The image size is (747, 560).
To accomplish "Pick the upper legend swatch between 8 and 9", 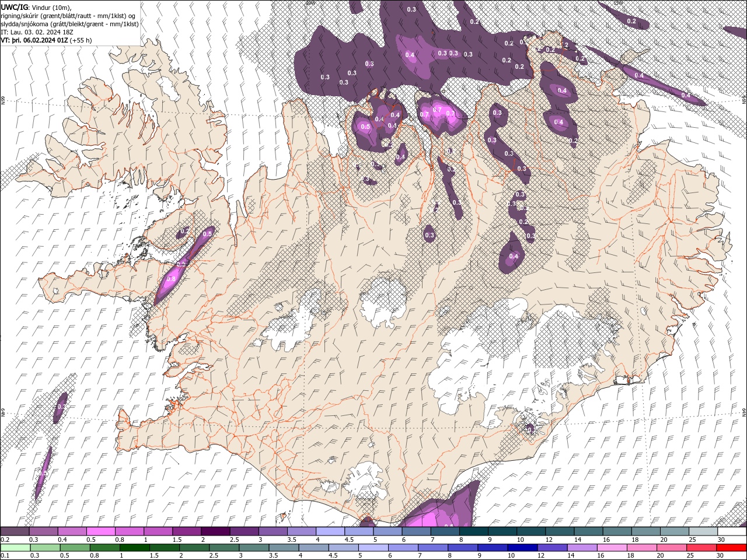I will point(474,531).
